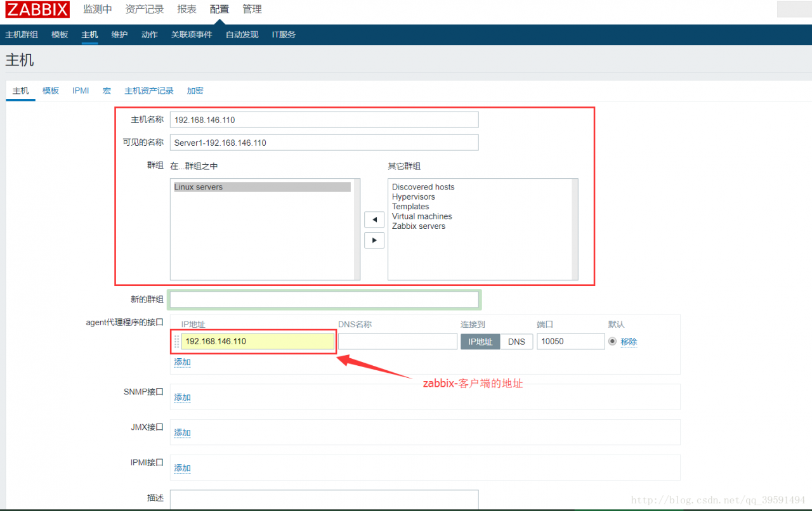Click the drag handle beside the agent interface
This screenshot has height=511, width=812.
coord(176,341)
